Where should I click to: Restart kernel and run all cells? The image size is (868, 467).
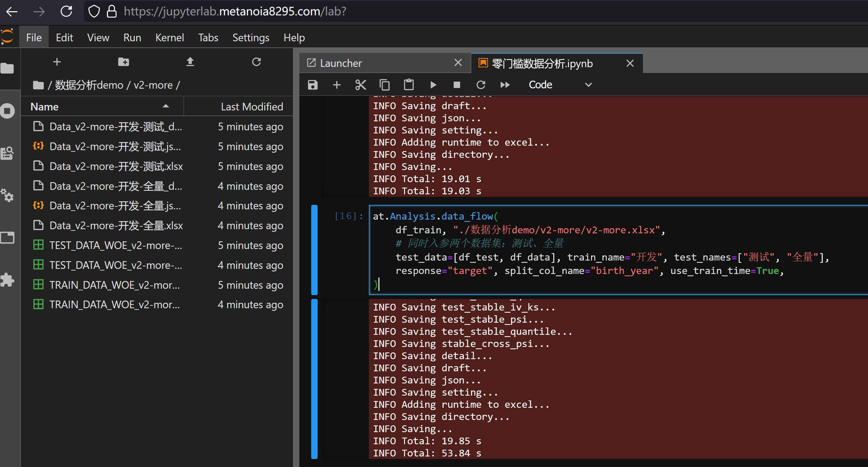tap(505, 85)
